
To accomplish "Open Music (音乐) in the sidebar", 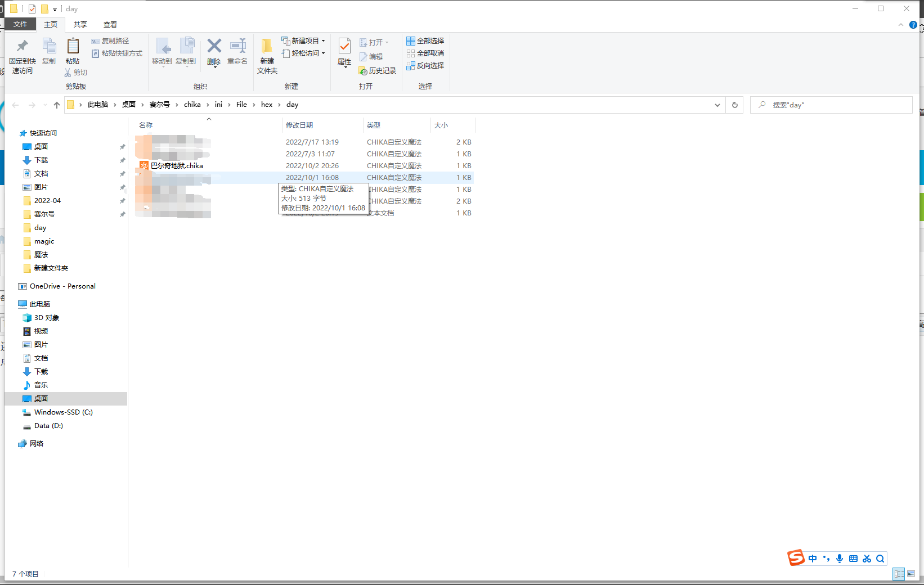I will click(x=41, y=385).
